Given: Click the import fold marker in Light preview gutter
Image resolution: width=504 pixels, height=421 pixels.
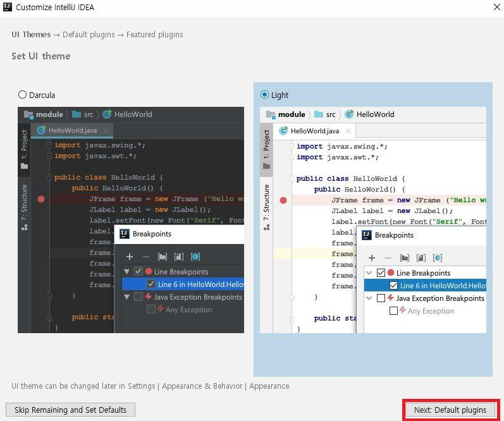Looking at the screenshot, I should click(x=292, y=146).
